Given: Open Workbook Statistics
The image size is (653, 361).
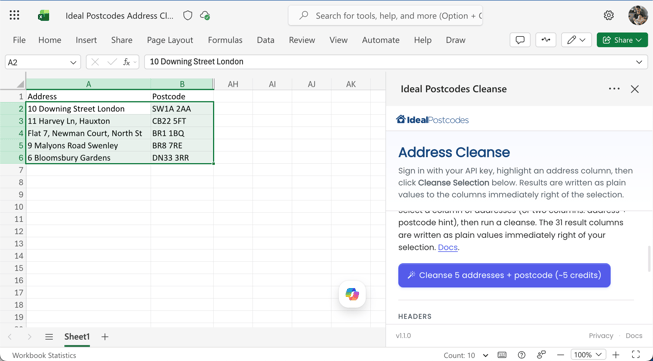Looking at the screenshot, I should 44,355.
